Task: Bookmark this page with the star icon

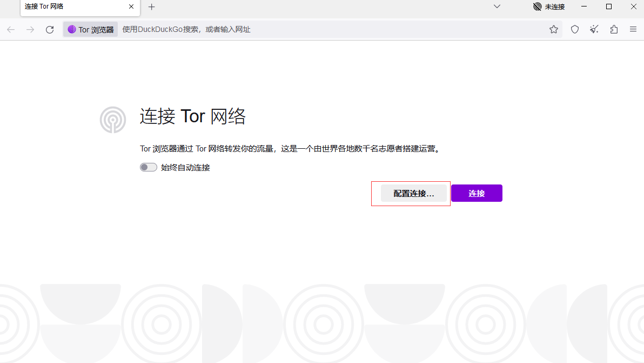Action: [554, 30]
